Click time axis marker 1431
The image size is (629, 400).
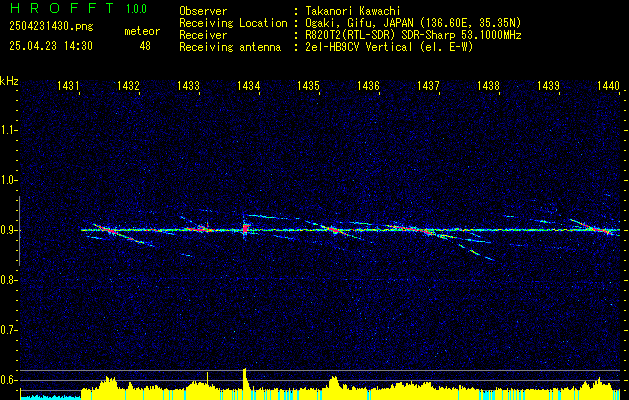coord(67,85)
